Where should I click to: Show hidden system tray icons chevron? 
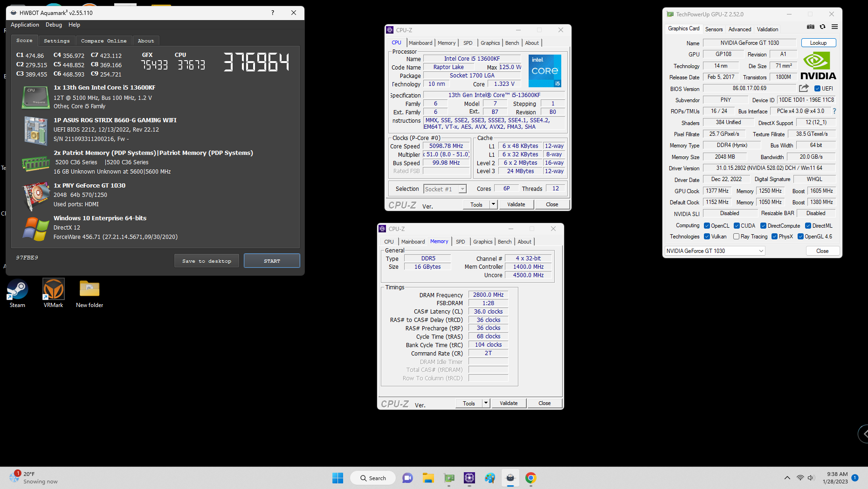(787, 478)
